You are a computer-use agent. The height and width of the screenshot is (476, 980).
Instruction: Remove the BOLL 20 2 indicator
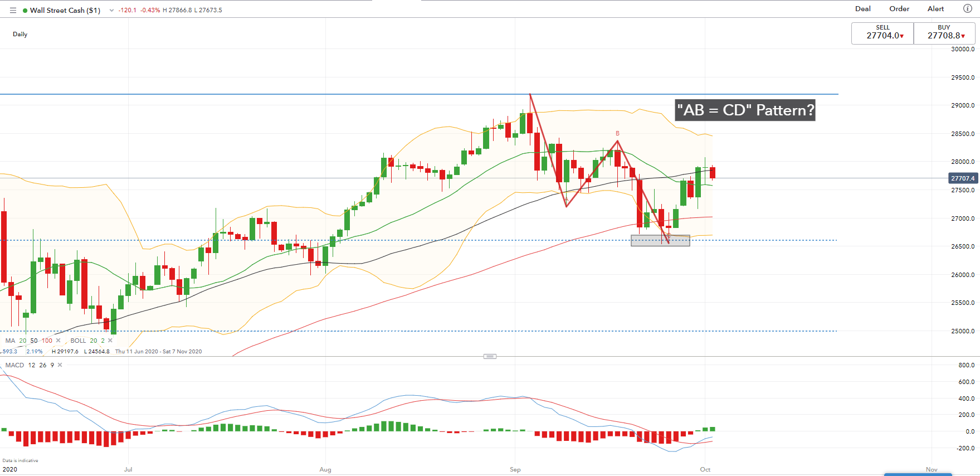(110, 341)
